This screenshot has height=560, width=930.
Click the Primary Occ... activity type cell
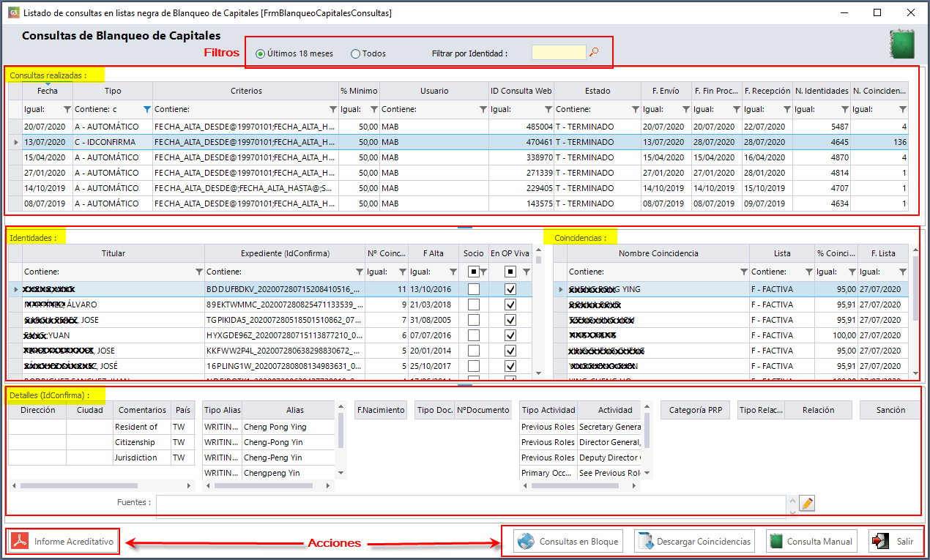(548, 473)
